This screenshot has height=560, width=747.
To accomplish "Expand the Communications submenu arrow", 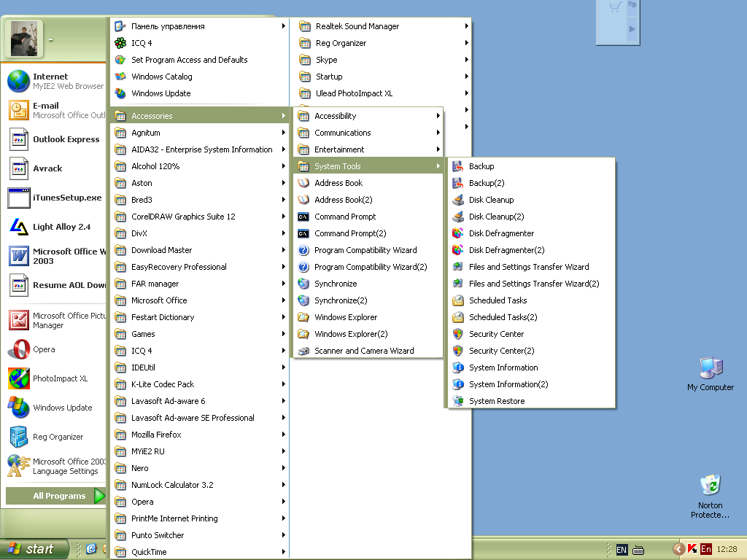I will coord(438,133).
